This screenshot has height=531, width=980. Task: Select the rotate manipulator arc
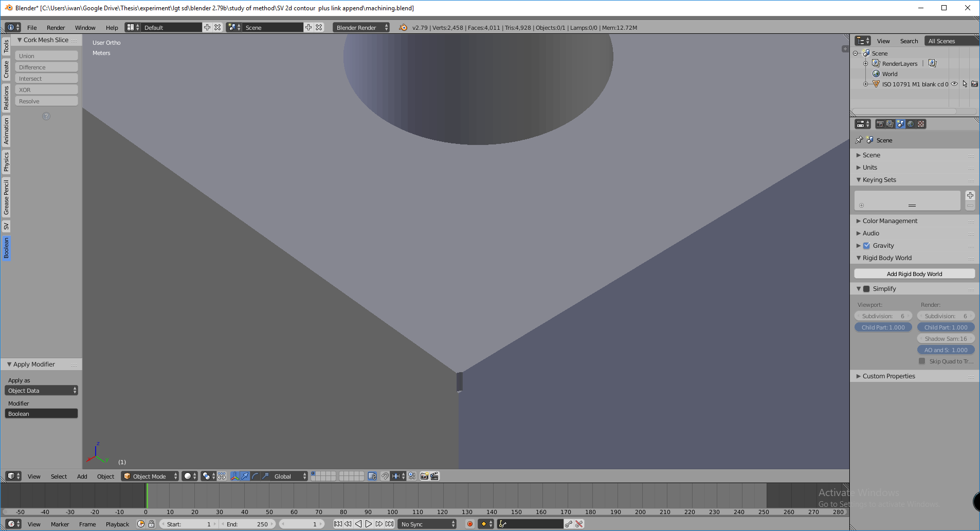(x=255, y=476)
